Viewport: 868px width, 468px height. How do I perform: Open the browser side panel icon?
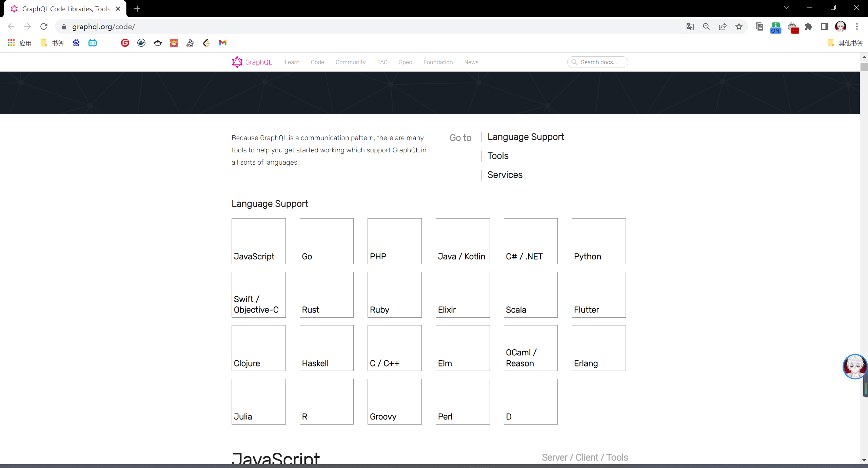[824, 26]
